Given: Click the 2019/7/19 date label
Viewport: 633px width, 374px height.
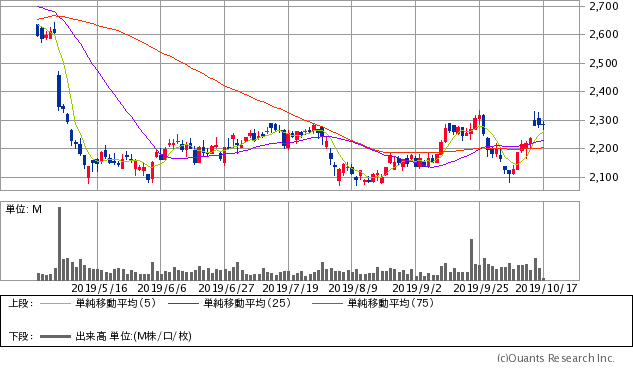Looking at the screenshot, I should [290, 288].
